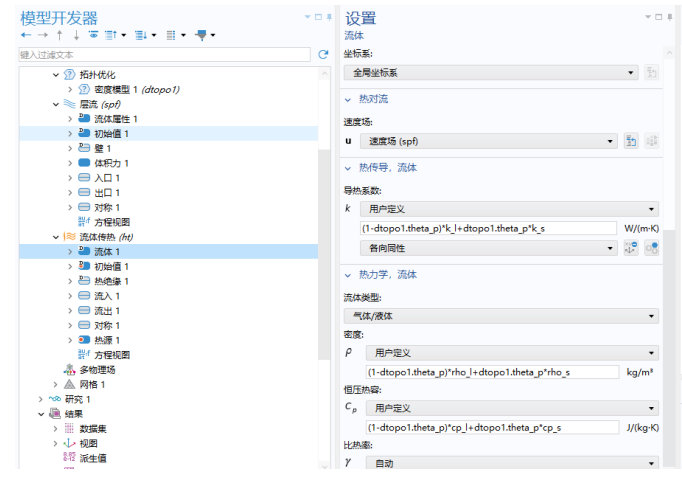Select 流出 1 node
This screenshot has width=682, height=481.
(x=107, y=311)
